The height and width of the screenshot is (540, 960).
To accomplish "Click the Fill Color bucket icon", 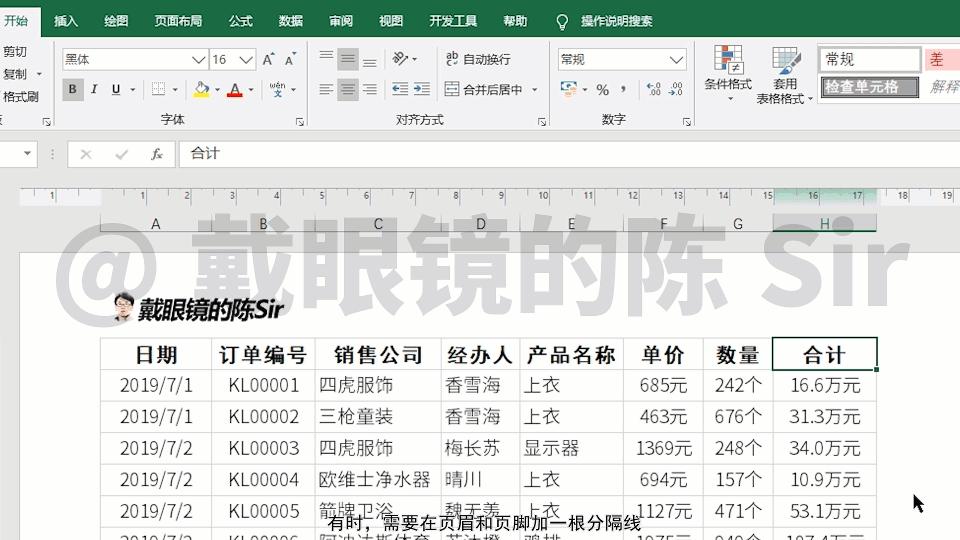I will pyautogui.click(x=201, y=89).
